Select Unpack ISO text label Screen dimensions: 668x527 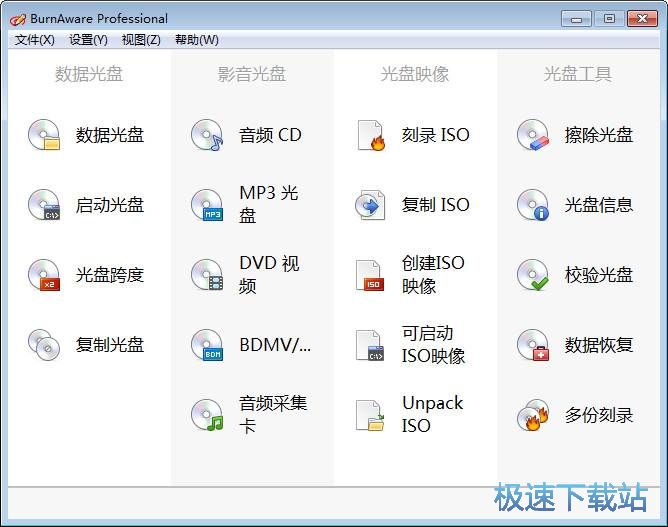(432, 414)
